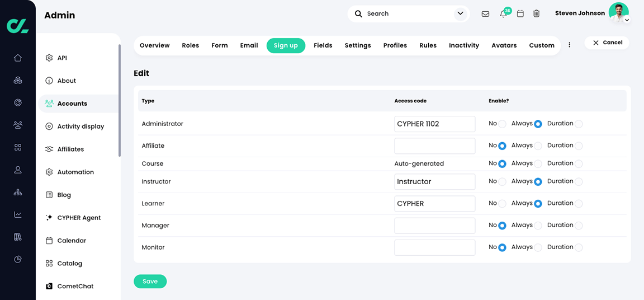Open the target goals icon in rail
644x300 pixels.
[x=18, y=102]
